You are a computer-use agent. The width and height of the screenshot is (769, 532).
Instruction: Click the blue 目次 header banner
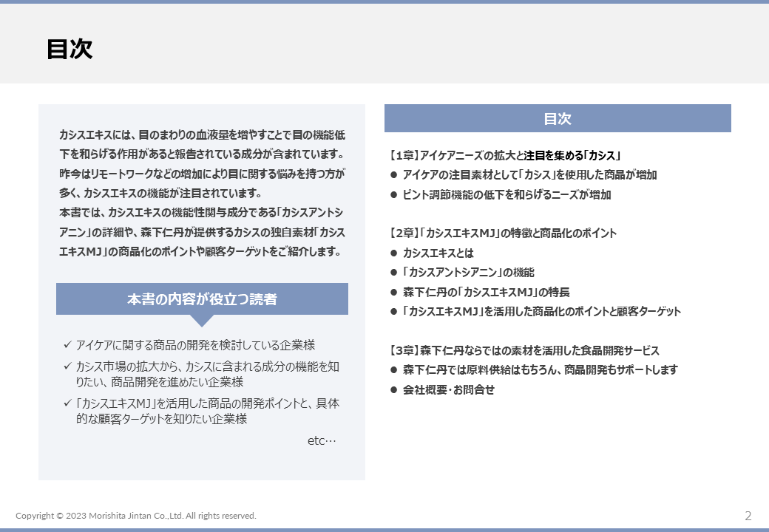pos(558,118)
